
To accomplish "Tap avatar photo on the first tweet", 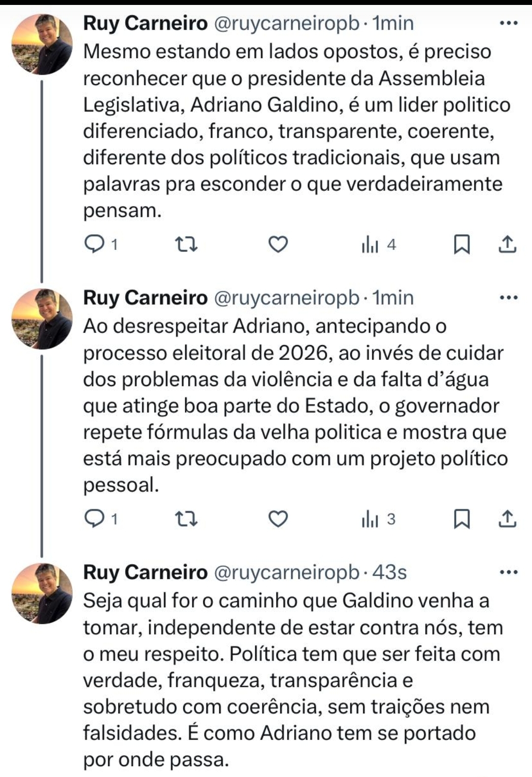I will coord(42,44).
